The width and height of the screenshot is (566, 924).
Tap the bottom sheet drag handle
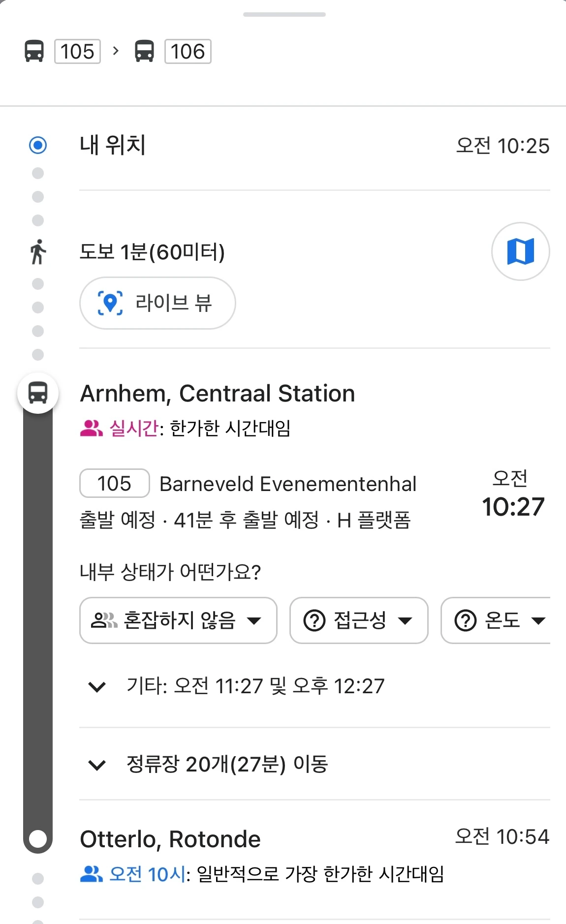[x=284, y=14]
